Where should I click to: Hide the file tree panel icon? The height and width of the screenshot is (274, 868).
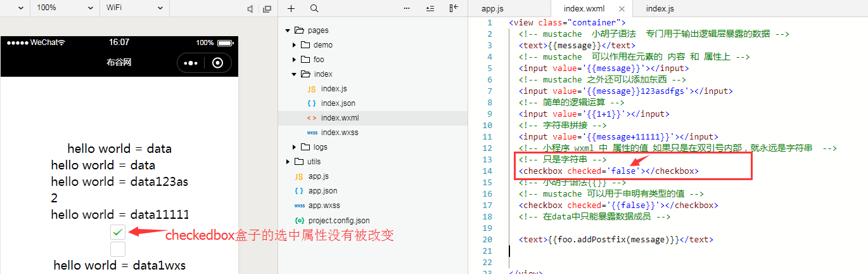coord(453,8)
